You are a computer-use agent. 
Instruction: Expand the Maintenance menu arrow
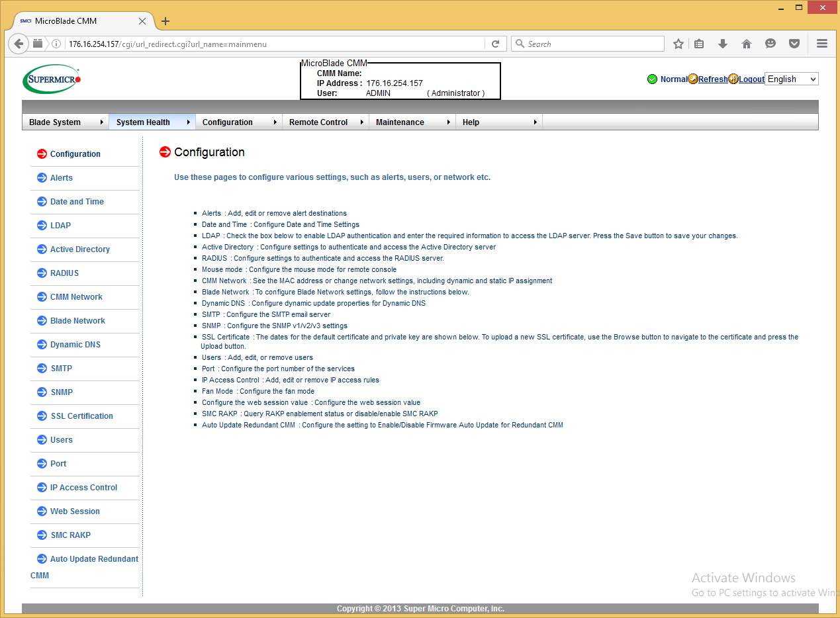[x=448, y=122]
